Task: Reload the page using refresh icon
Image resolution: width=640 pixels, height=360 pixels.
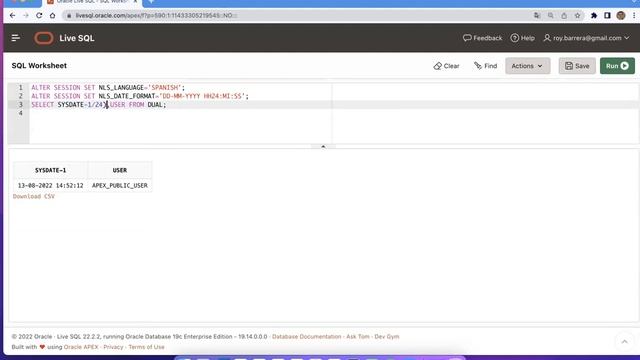Action: (39, 16)
